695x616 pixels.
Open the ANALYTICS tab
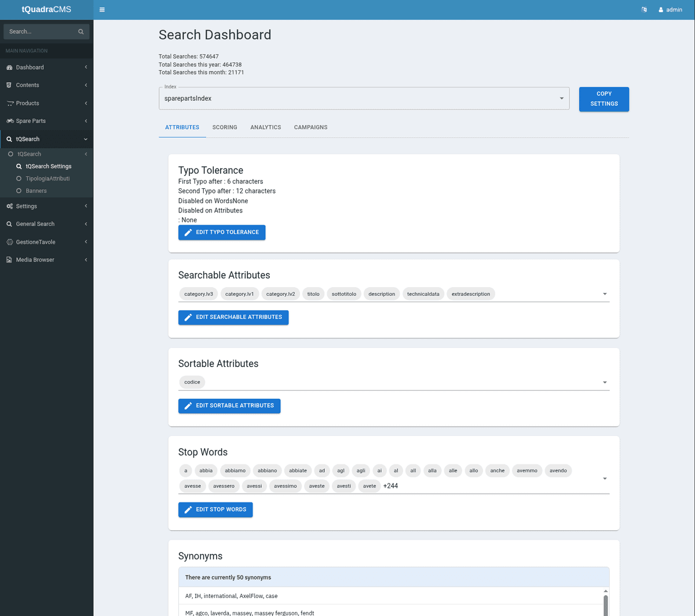coord(265,127)
